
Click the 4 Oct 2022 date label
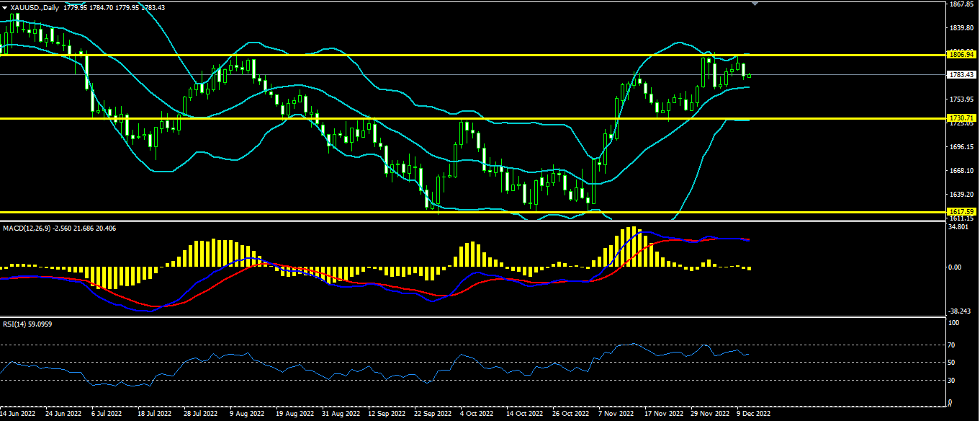pos(477,415)
